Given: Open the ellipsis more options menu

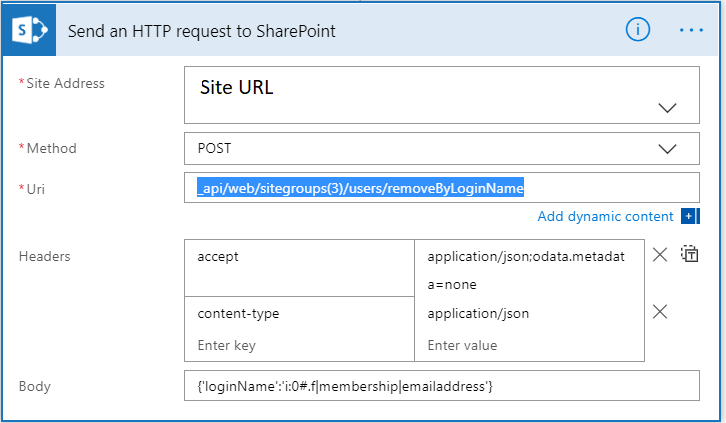Looking at the screenshot, I should pyautogui.click(x=692, y=30).
